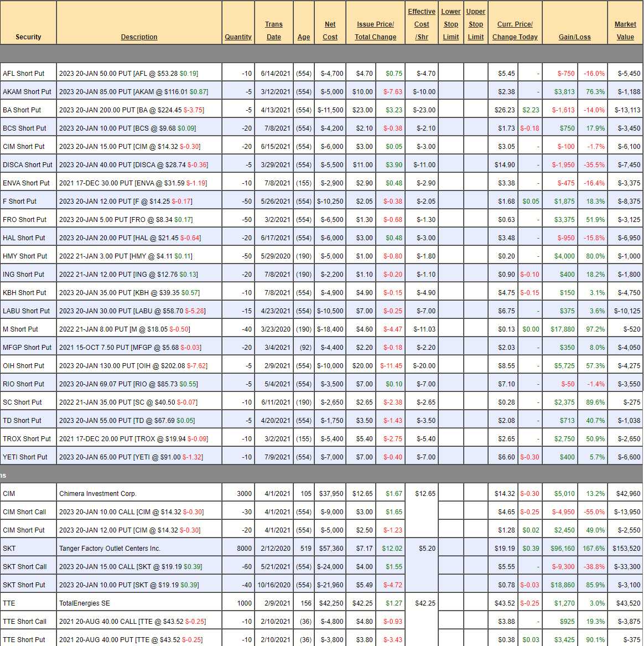This screenshot has width=644, height=646.
Task: Click the Chimera Investment Corp. description
Action: pos(98,494)
